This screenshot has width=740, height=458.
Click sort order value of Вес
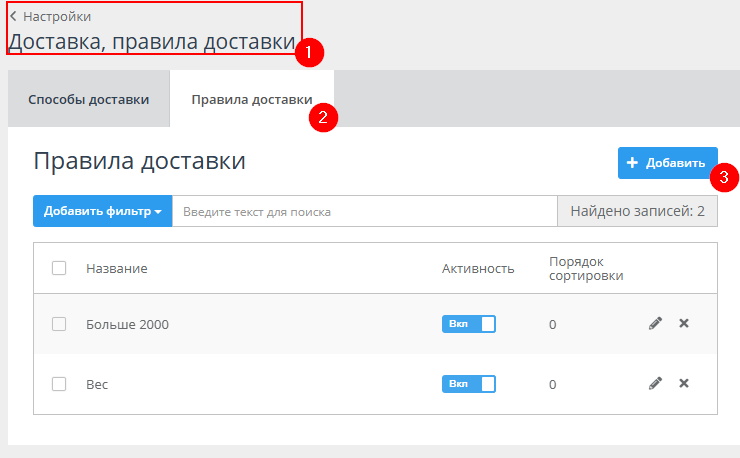tap(553, 384)
